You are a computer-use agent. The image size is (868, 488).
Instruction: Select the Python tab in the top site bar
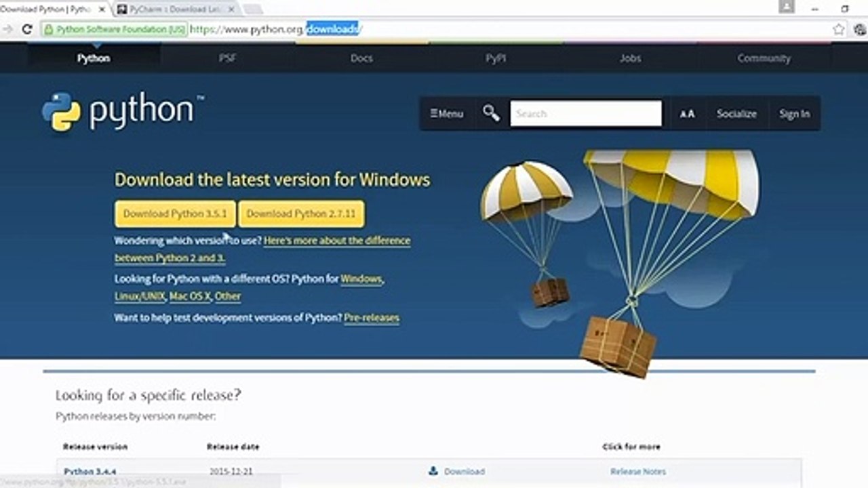(94, 58)
